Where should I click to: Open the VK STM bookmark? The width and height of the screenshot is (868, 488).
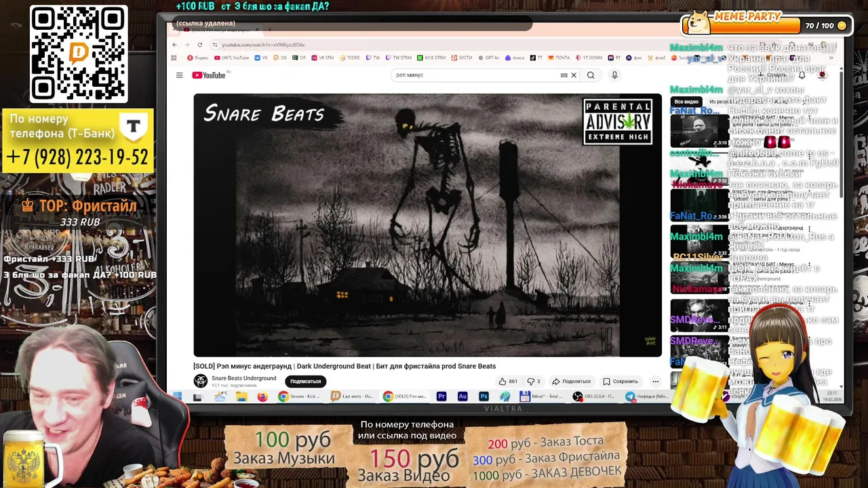click(x=322, y=58)
